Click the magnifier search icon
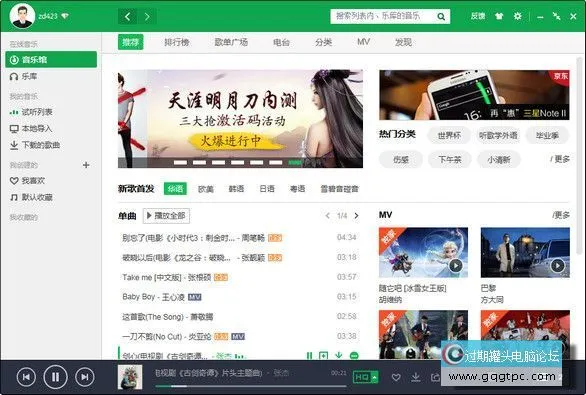 (441, 16)
